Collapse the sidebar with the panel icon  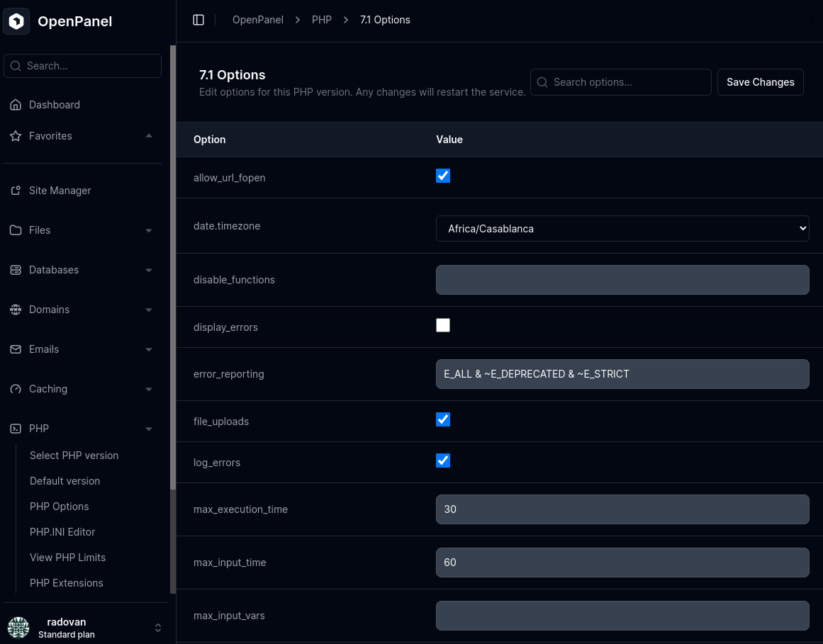coord(198,19)
